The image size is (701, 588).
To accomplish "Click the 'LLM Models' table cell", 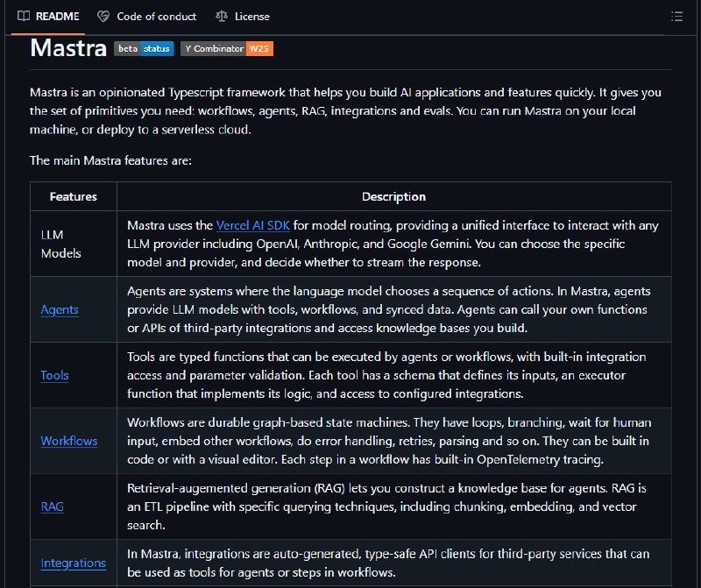I will [x=74, y=244].
